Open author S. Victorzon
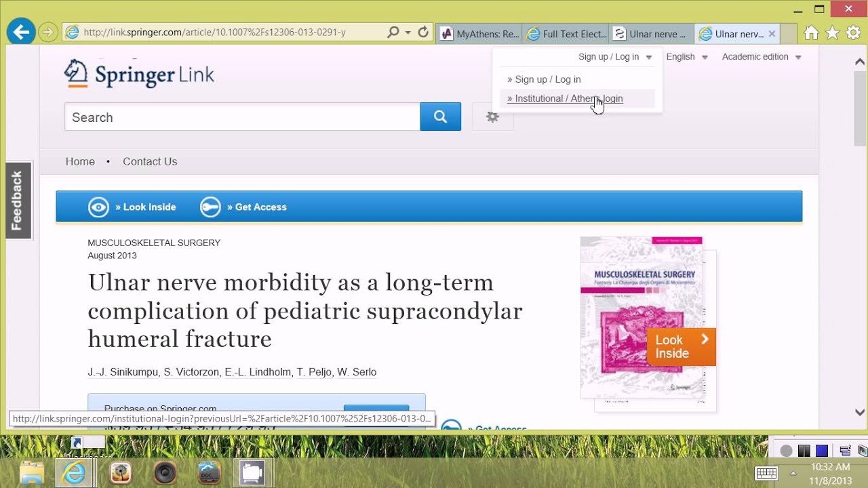Viewport: 868px width, 488px height. (x=191, y=372)
